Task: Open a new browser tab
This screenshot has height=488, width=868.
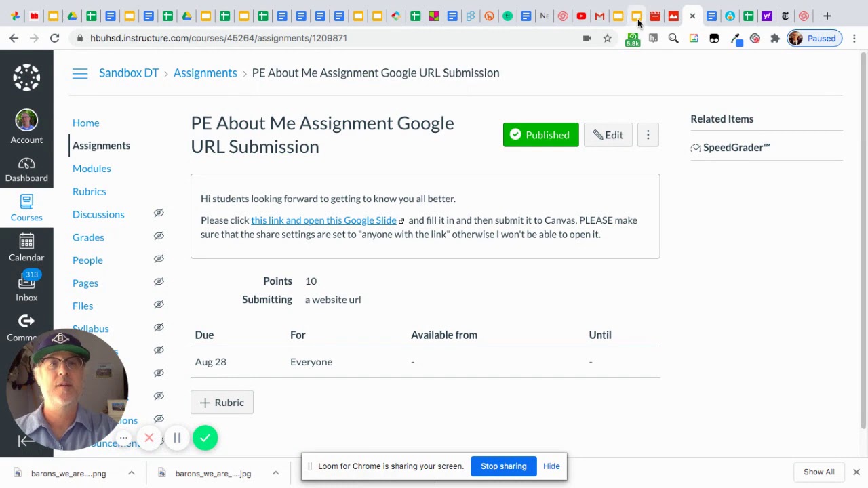Action: coord(827,16)
